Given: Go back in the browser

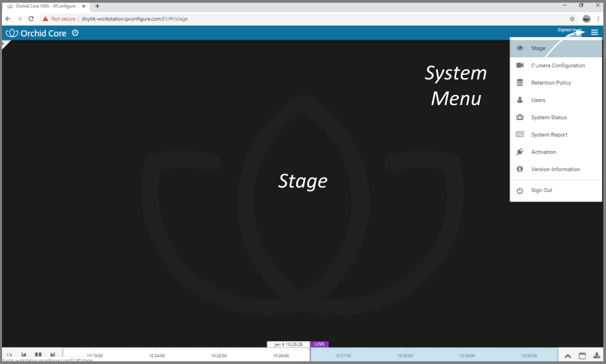Looking at the screenshot, I should click(8, 18).
